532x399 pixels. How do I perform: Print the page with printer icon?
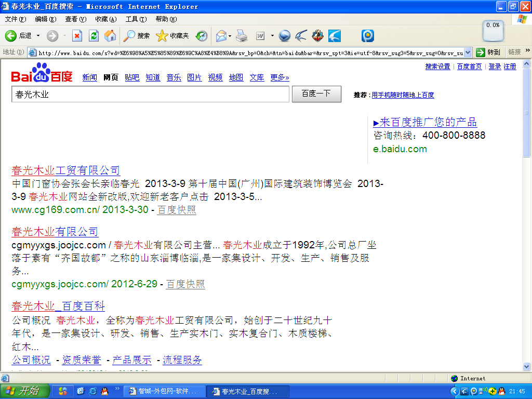coord(242,36)
